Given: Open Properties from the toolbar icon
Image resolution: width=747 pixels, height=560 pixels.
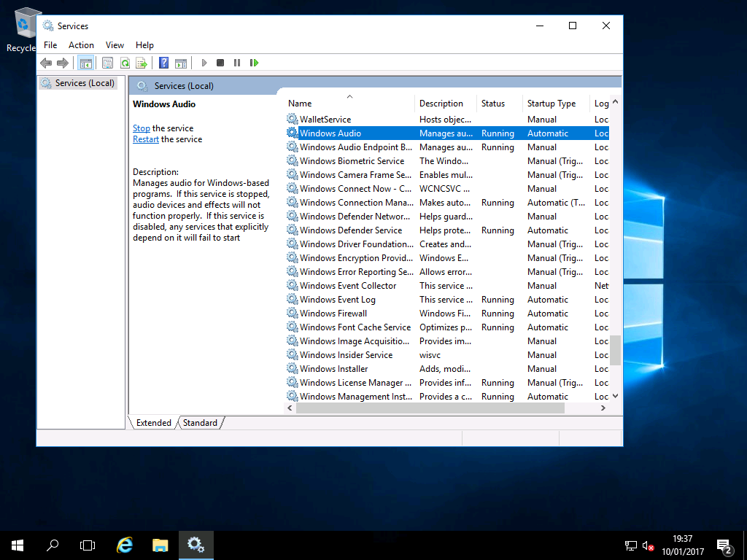Looking at the screenshot, I should click(108, 63).
